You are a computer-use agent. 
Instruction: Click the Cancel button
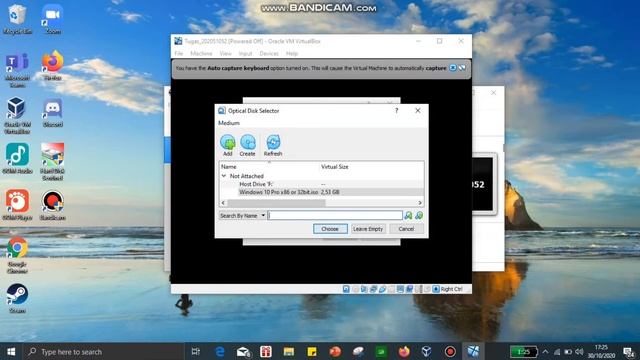[x=406, y=229]
